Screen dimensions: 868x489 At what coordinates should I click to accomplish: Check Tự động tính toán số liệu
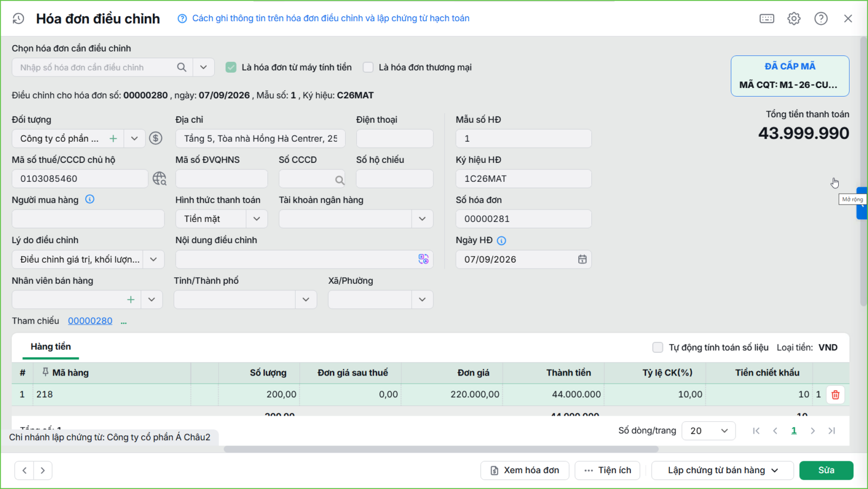[658, 347]
